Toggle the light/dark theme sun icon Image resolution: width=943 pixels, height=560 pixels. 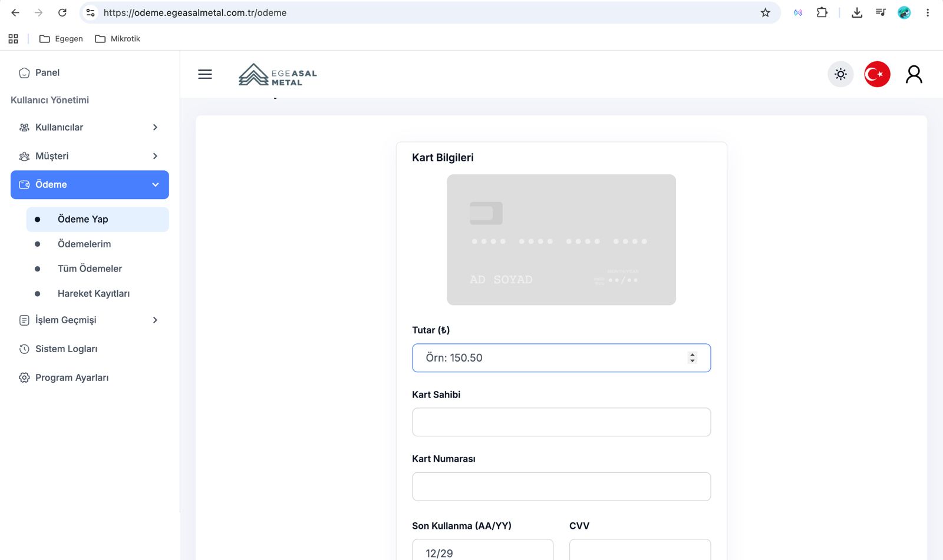[840, 74]
